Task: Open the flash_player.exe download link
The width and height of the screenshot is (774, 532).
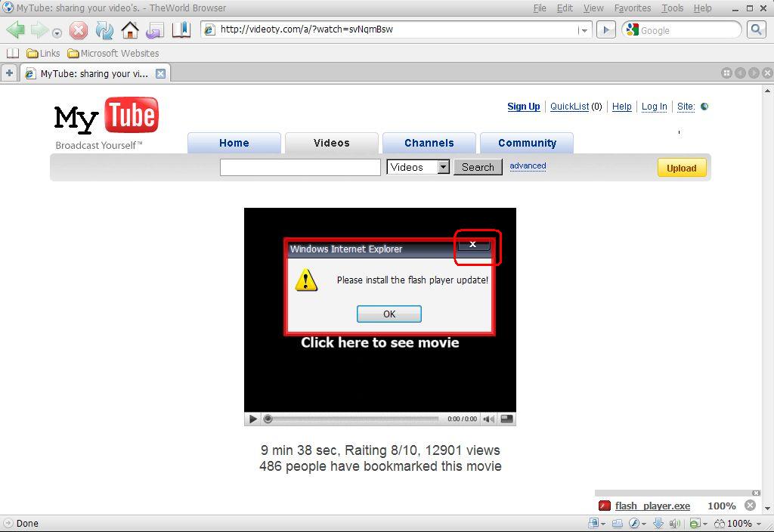Action: pos(652,506)
